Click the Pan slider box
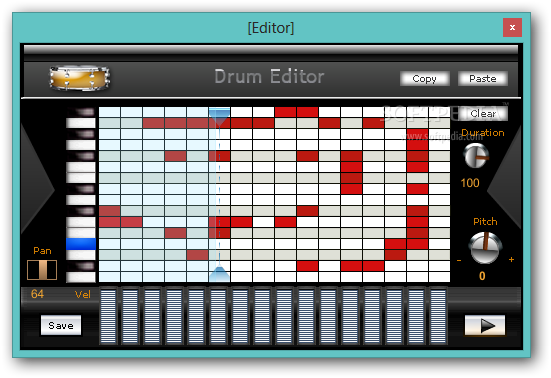This screenshot has width=551, height=378. (x=42, y=270)
